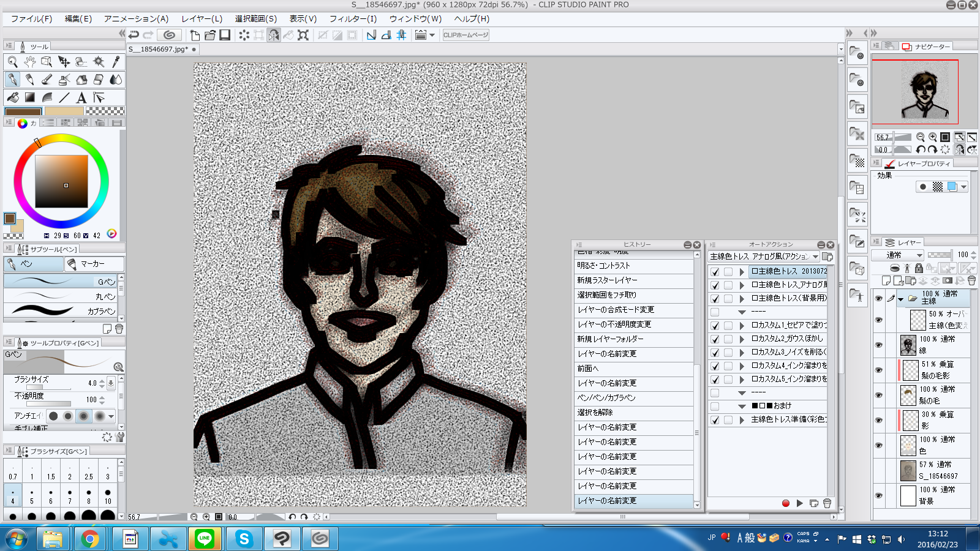Open the auto action set dropdown
Image resolution: width=980 pixels, height=551 pixels.
(815, 257)
